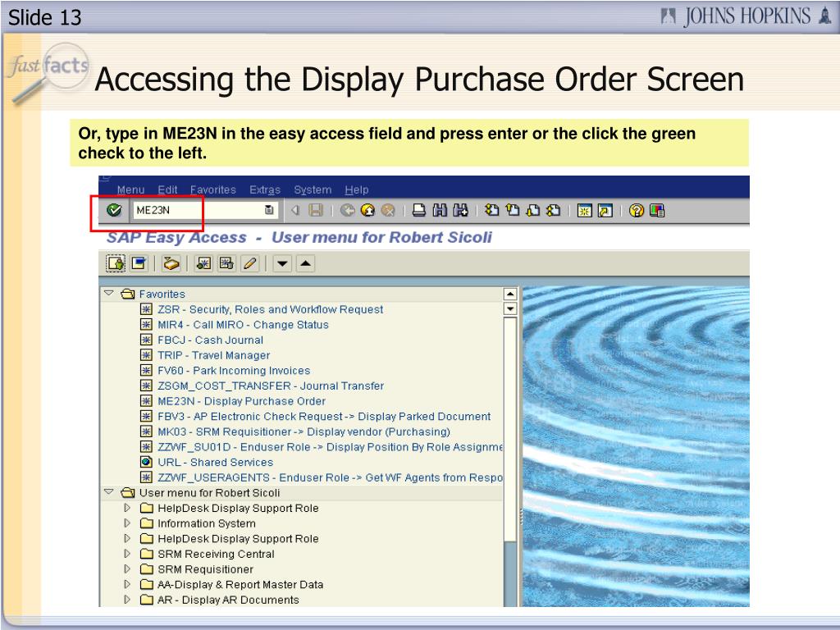Select the second HelpDesk Display Support Role folder
The height and width of the screenshot is (630, 840).
point(238,538)
